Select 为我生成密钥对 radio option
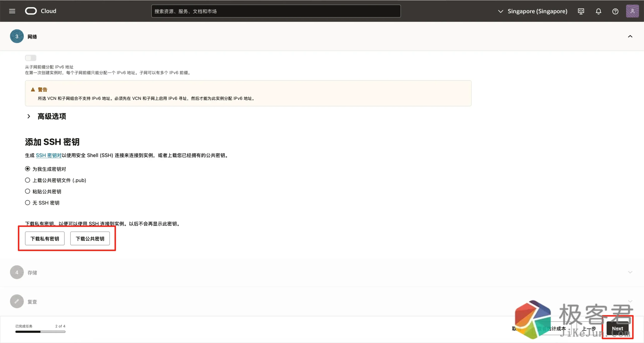Viewport: 644px width, 343px height. click(27, 169)
